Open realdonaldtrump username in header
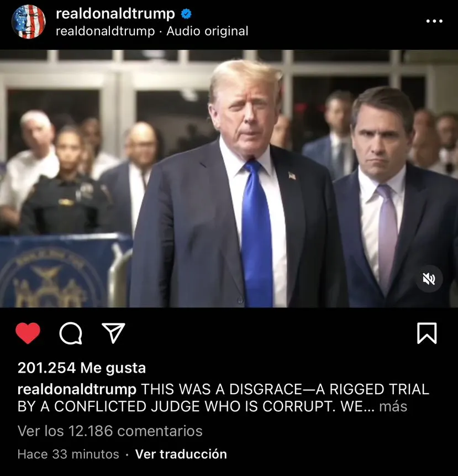This screenshot has width=458, height=476. [115, 14]
